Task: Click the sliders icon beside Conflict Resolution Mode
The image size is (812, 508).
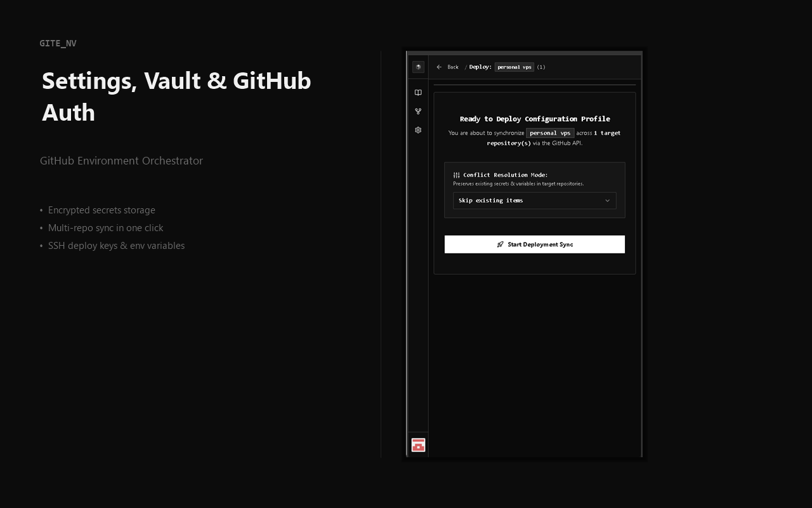Action: pos(457,175)
